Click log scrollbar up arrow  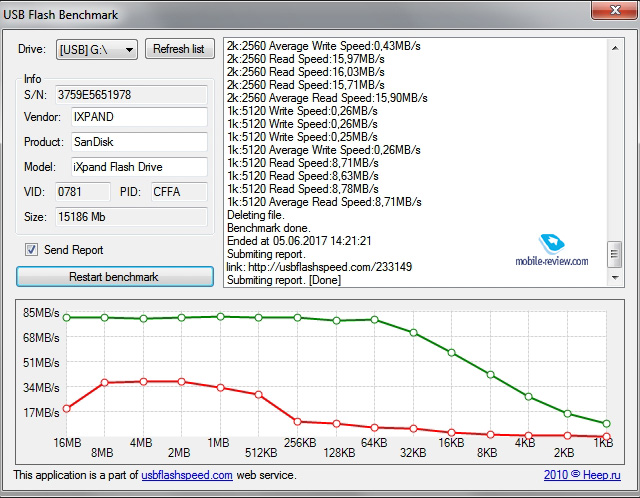click(615, 48)
